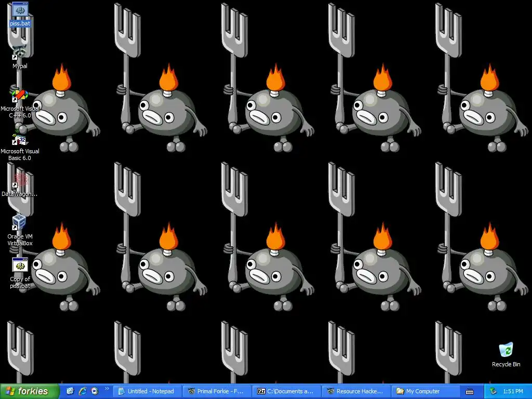This screenshot has height=399, width=532.
Task: Switch to 7-Zip C:\Documents taskbar button
Action: 286,391
